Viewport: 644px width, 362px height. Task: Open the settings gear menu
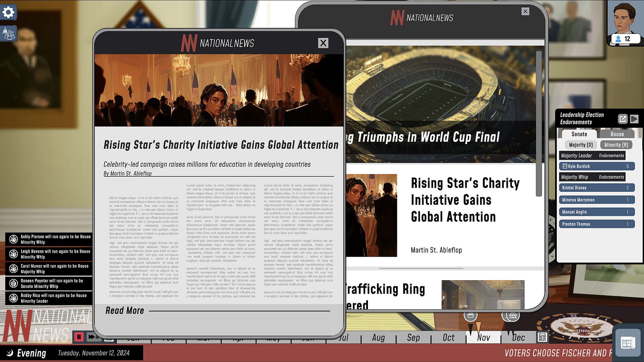click(x=8, y=12)
